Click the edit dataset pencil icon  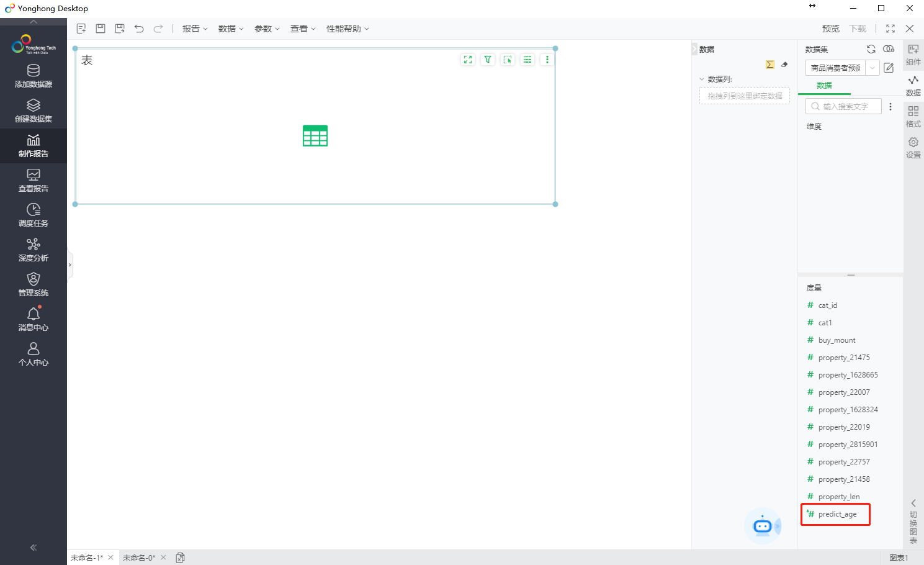(889, 68)
